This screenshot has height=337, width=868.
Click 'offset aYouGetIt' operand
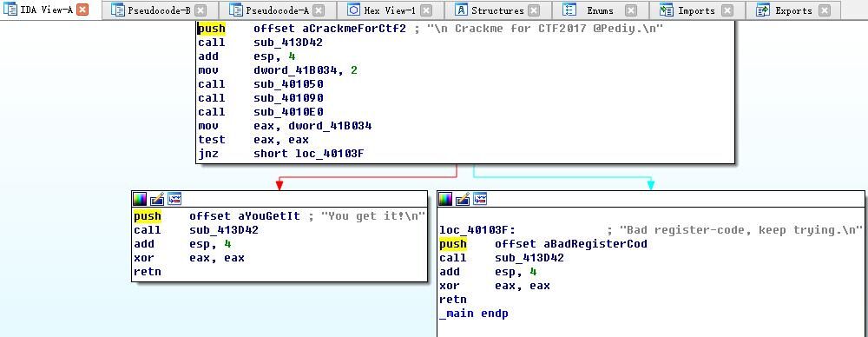coord(245,215)
